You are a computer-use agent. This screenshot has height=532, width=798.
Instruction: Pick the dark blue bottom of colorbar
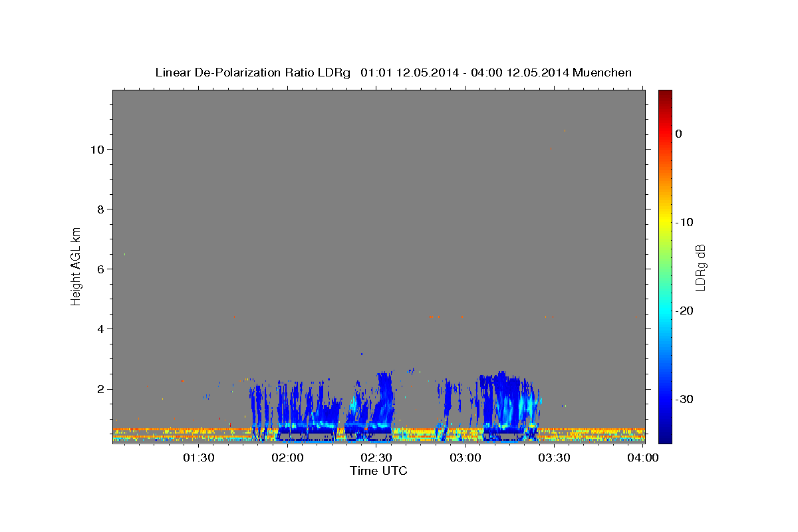tap(665, 436)
